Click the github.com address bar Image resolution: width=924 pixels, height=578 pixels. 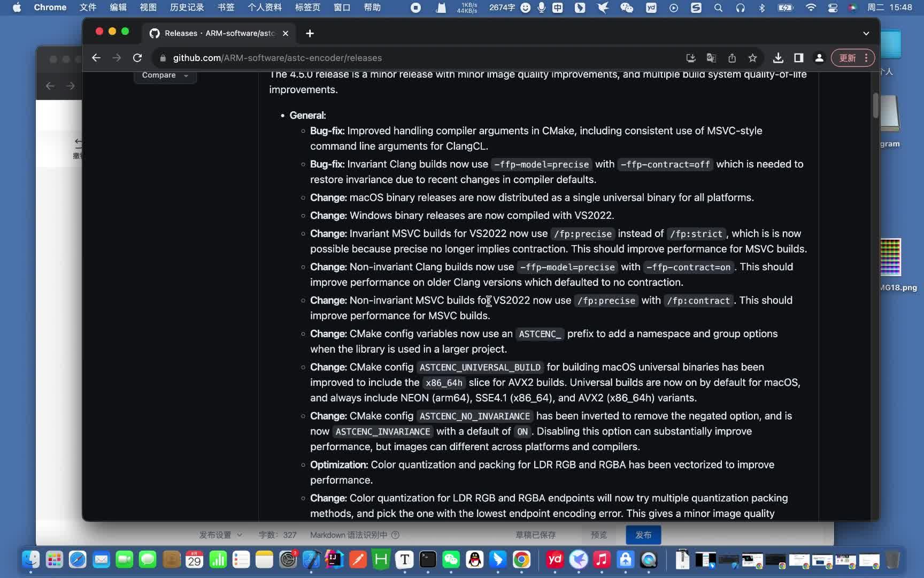point(417,58)
